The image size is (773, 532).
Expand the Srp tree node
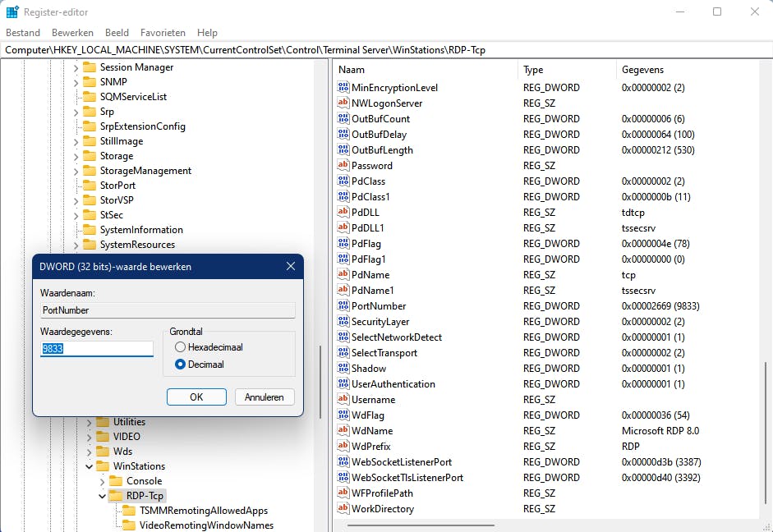[76, 112]
